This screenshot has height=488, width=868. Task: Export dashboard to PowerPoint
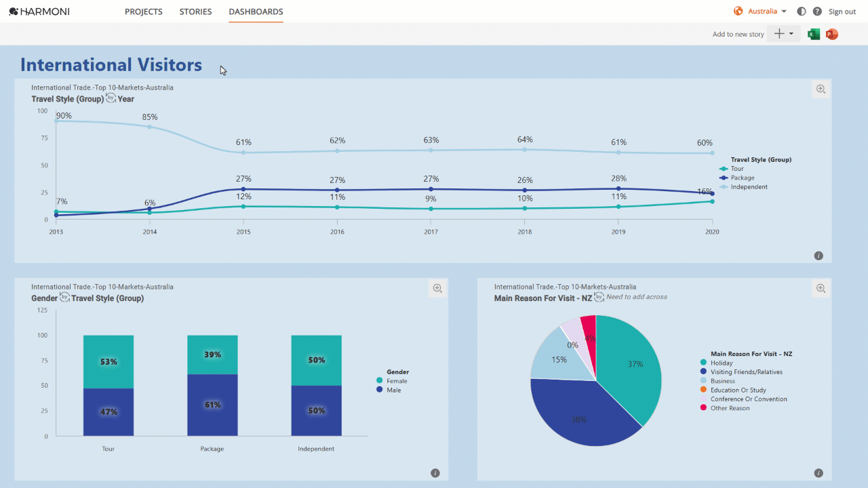pos(831,34)
